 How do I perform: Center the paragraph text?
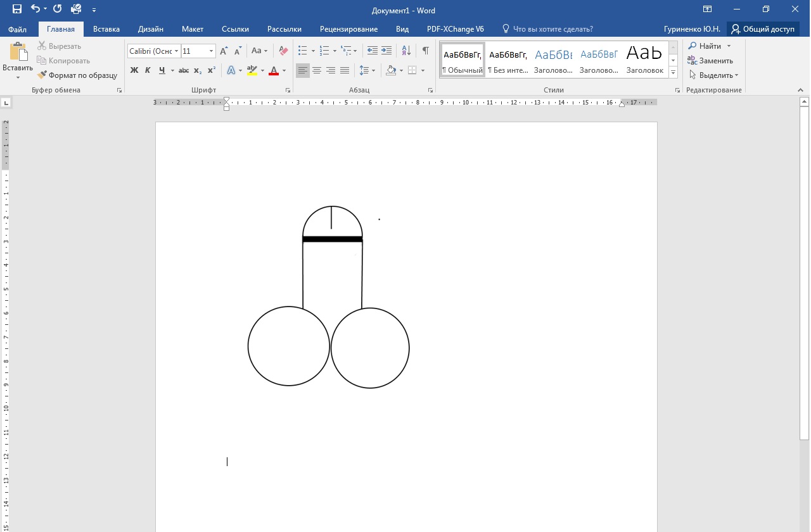[317, 70]
